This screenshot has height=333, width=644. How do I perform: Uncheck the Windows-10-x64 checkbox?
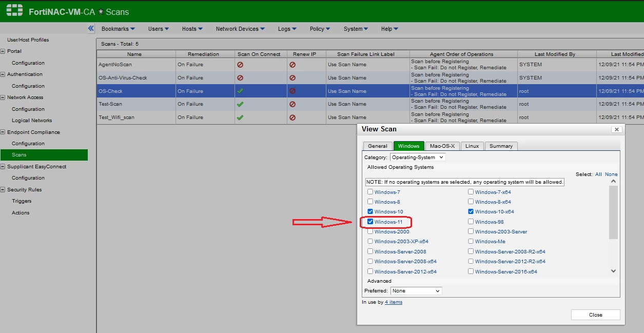[x=471, y=211]
